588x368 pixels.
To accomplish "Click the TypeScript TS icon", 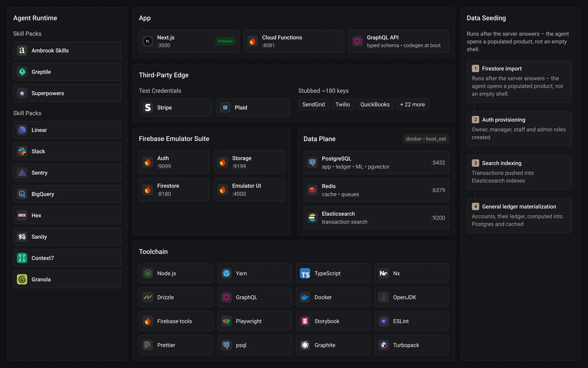I will click(305, 273).
